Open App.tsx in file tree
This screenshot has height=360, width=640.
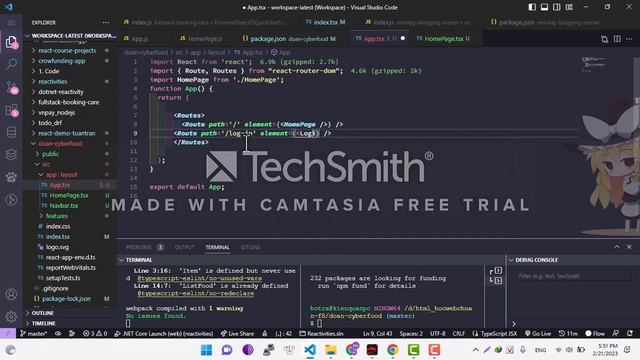[60, 185]
